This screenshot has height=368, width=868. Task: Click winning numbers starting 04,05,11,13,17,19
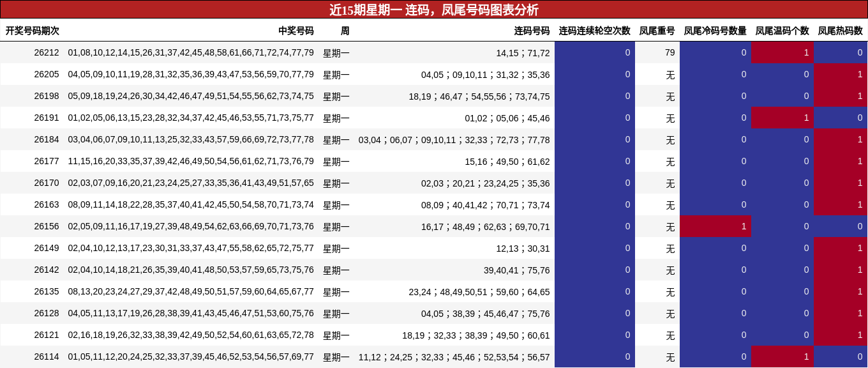click(191, 313)
